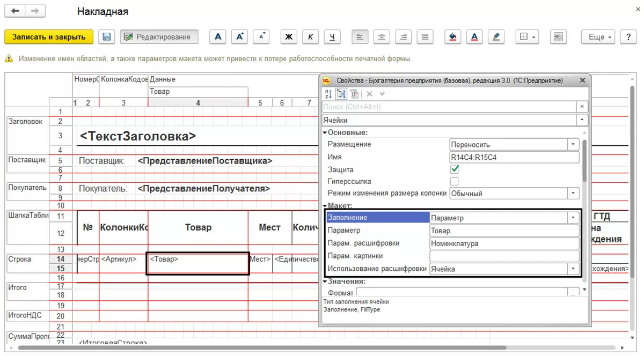Open the help question mark button
Screen dimensions: 644x356
pos(628,37)
